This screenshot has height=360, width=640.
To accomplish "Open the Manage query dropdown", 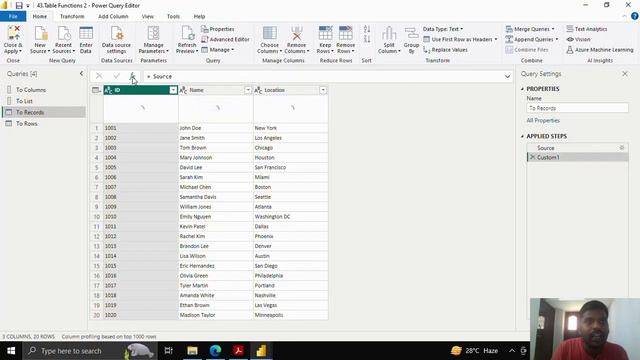I will 218,50.
